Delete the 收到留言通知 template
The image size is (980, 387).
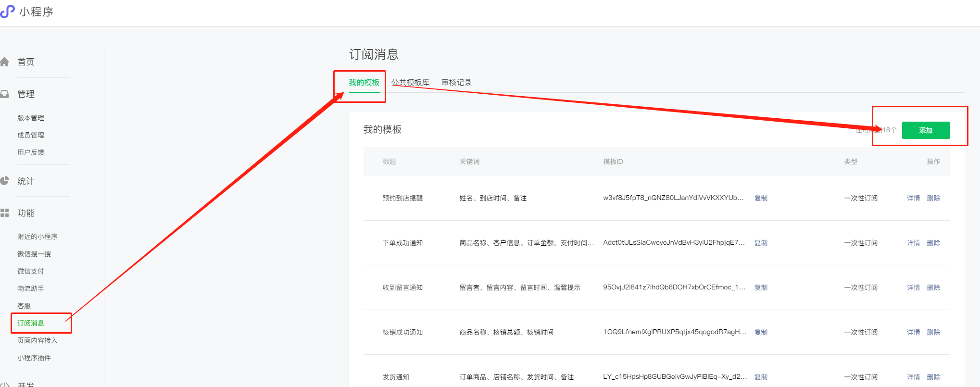[x=933, y=287]
